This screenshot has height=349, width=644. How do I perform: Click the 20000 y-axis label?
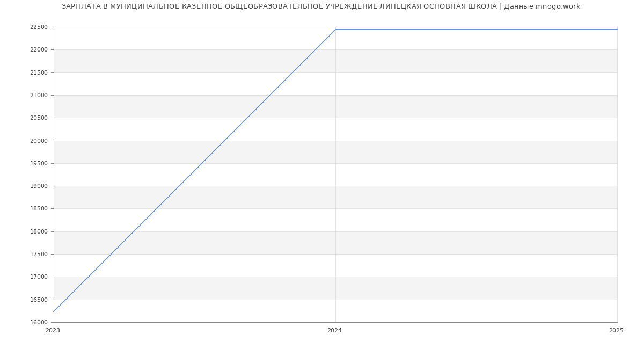point(39,141)
